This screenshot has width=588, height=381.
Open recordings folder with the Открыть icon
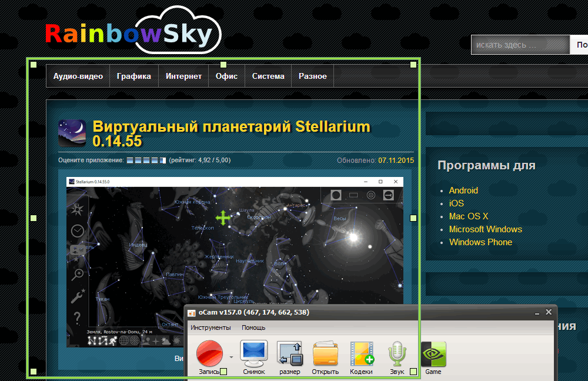click(x=325, y=353)
